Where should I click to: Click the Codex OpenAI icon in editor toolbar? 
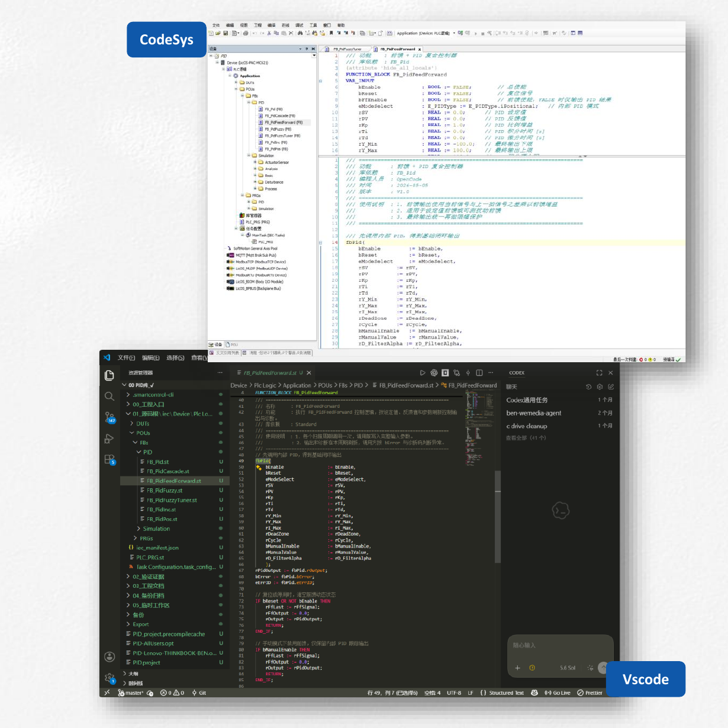[x=434, y=373]
